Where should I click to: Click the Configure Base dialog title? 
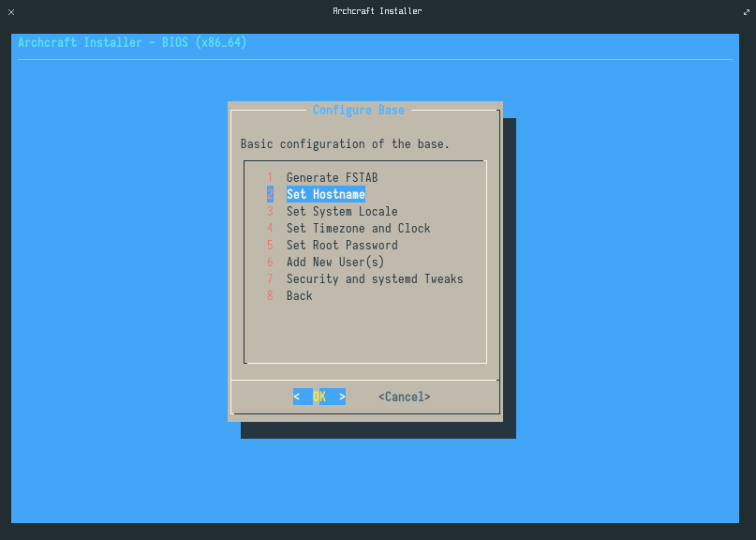click(x=359, y=110)
